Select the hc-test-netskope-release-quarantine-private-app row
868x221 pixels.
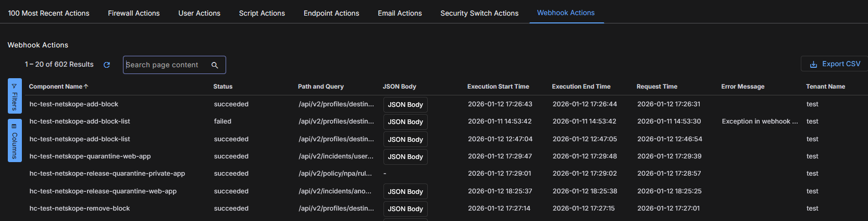click(x=107, y=174)
